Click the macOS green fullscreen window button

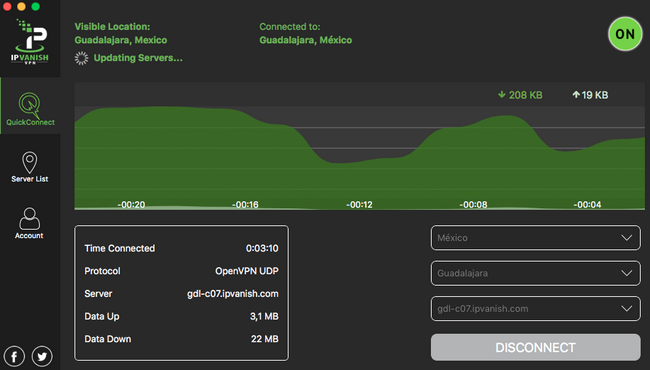pos(36,6)
